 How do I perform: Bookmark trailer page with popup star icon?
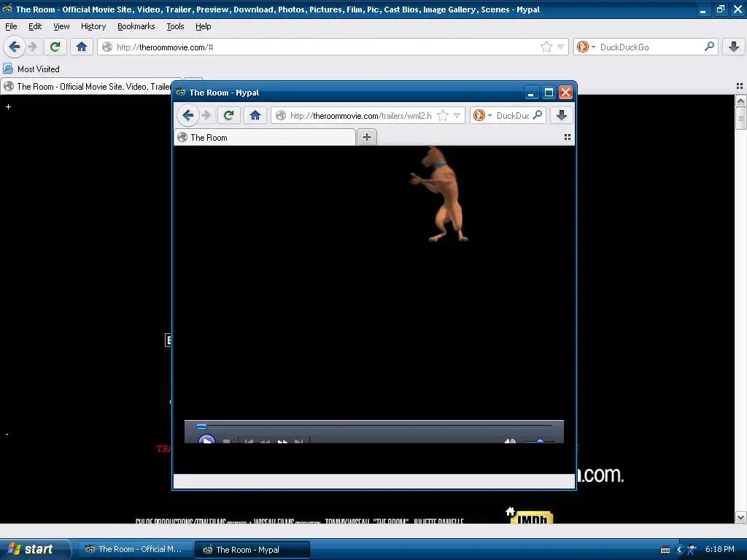pos(443,115)
